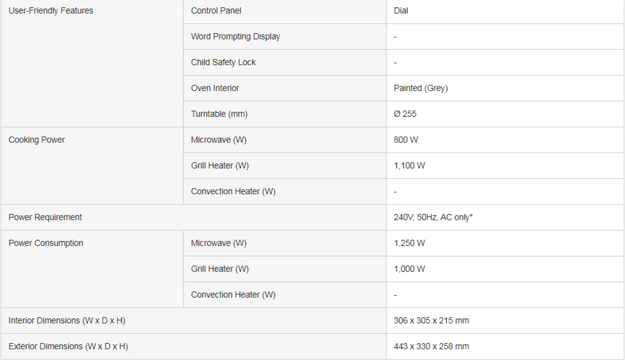Click the 240V, 50Hz, AC only value

433,217
